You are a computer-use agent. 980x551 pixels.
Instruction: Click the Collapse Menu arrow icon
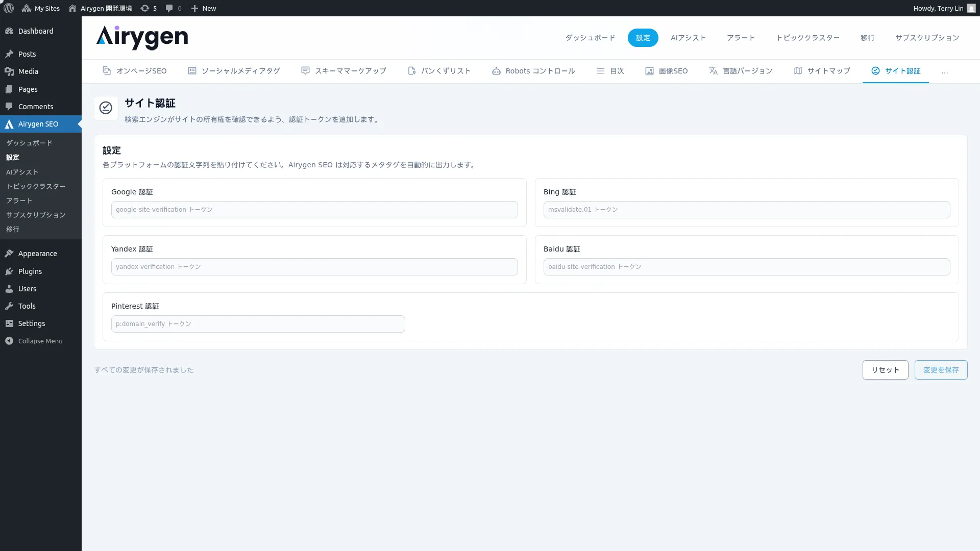point(9,341)
